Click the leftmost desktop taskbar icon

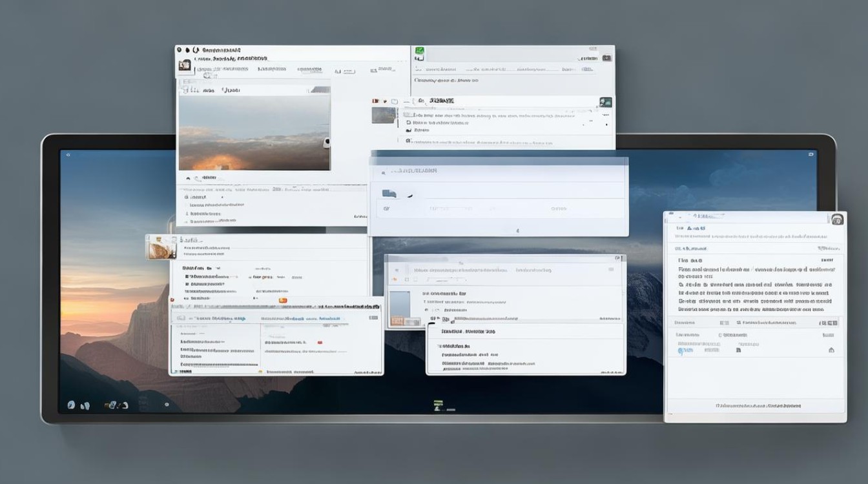(x=71, y=405)
